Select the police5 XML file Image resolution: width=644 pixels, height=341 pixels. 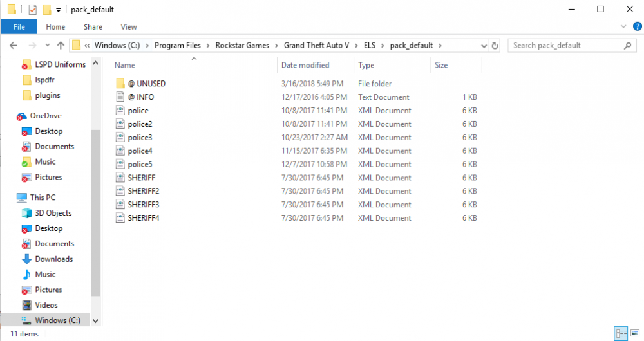pyautogui.click(x=140, y=164)
